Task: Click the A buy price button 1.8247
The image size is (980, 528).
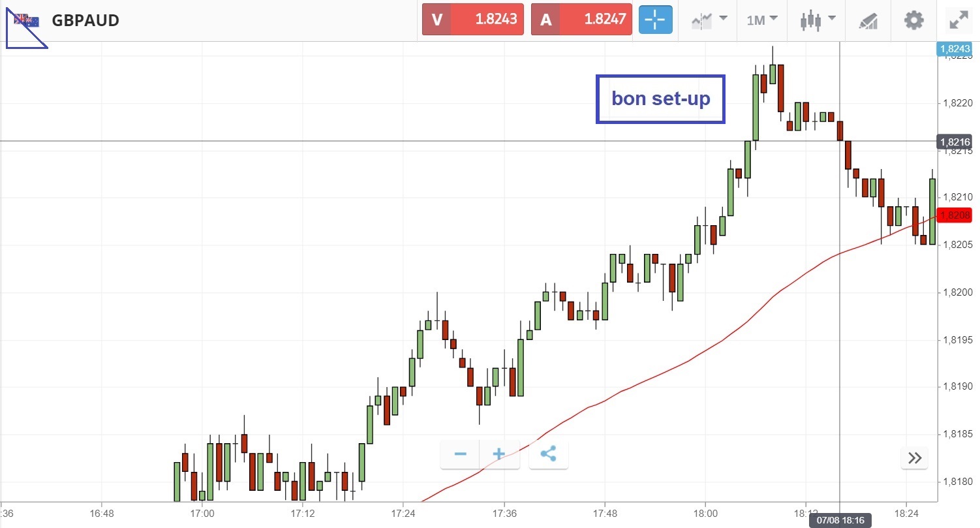Action: pyautogui.click(x=581, y=20)
